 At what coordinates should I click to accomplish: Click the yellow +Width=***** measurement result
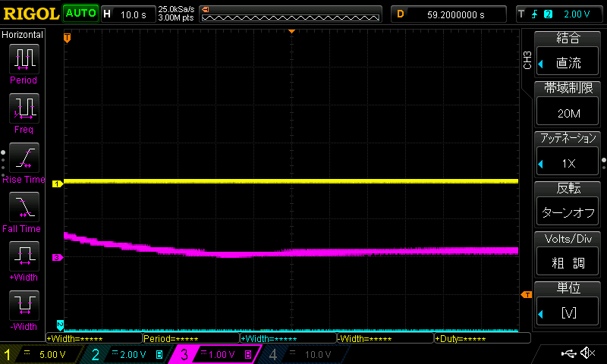click(x=94, y=338)
